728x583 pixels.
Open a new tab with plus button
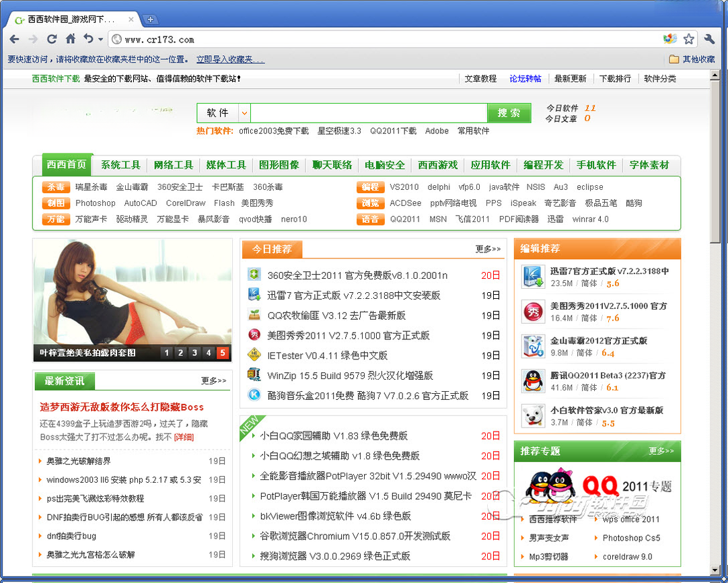point(150,19)
